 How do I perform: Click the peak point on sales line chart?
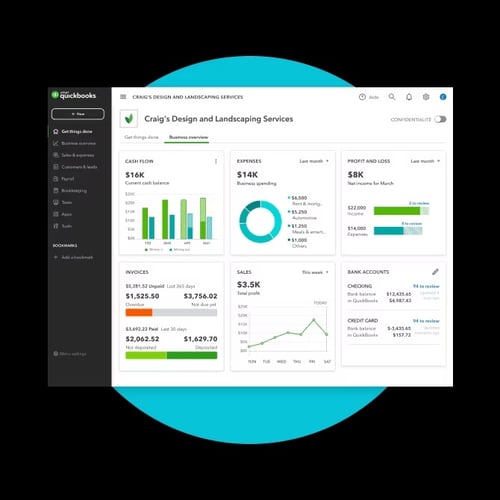click(x=314, y=320)
